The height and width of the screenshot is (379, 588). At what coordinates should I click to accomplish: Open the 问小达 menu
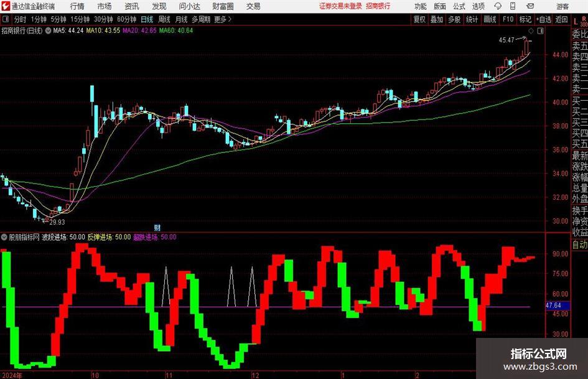pyautogui.click(x=189, y=6)
